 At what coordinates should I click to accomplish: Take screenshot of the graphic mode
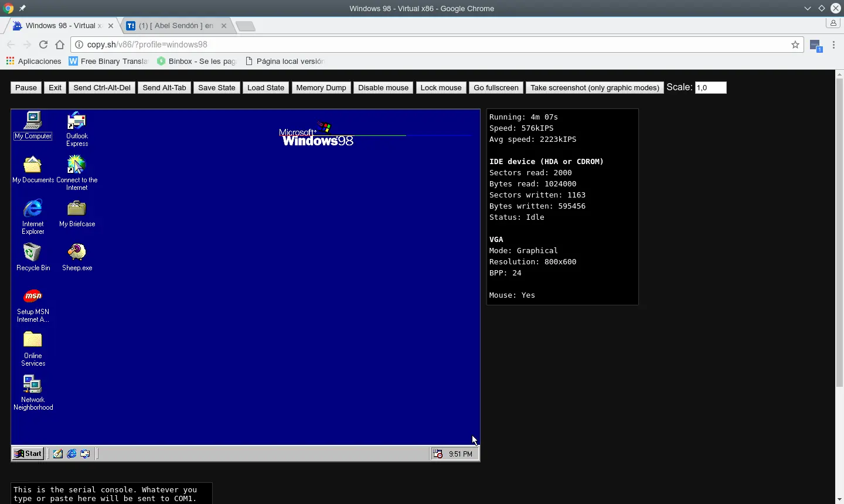click(x=595, y=88)
